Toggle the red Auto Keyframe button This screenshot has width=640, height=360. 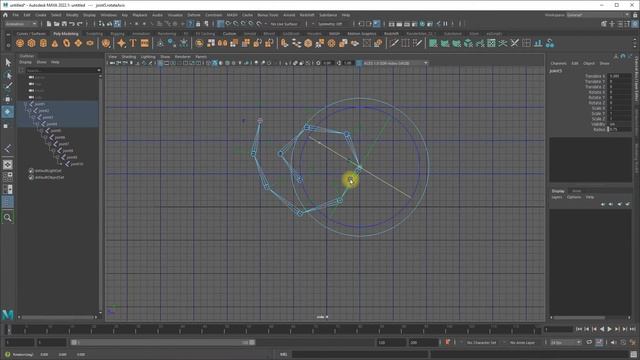[x=447, y=342]
